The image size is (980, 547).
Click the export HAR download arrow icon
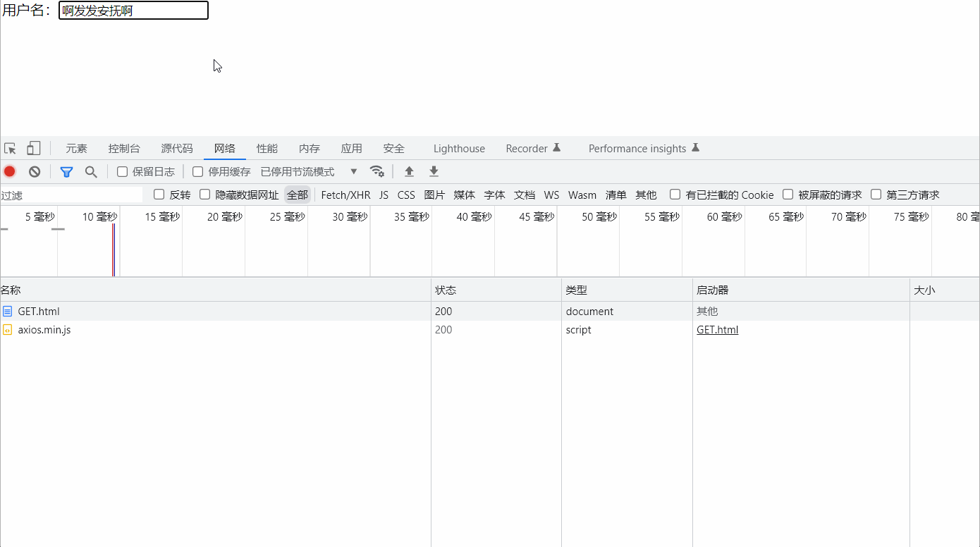[434, 171]
